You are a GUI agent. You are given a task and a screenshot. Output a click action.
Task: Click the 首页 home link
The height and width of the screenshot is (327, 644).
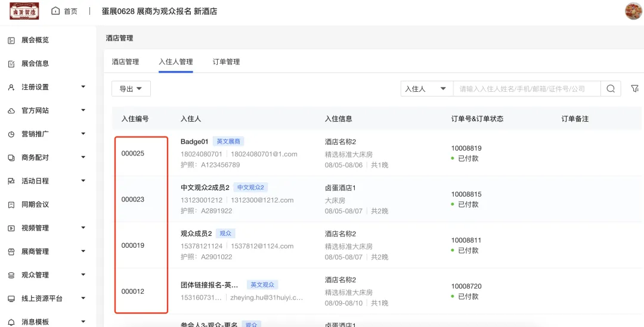click(70, 11)
